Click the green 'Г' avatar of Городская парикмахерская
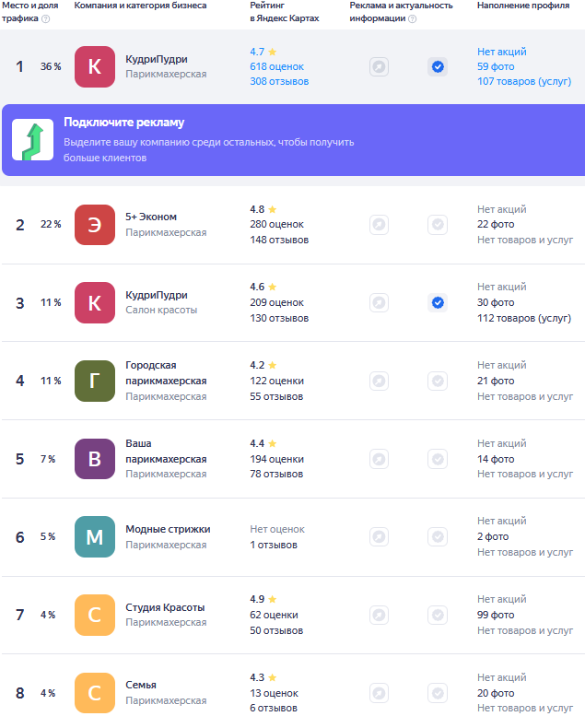This screenshot has width=585, height=728. pyautogui.click(x=95, y=381)
